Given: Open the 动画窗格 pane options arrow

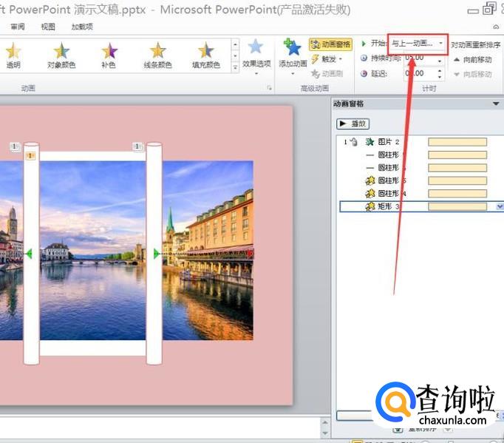Looking at the screenshot, I should click(496, 104).
